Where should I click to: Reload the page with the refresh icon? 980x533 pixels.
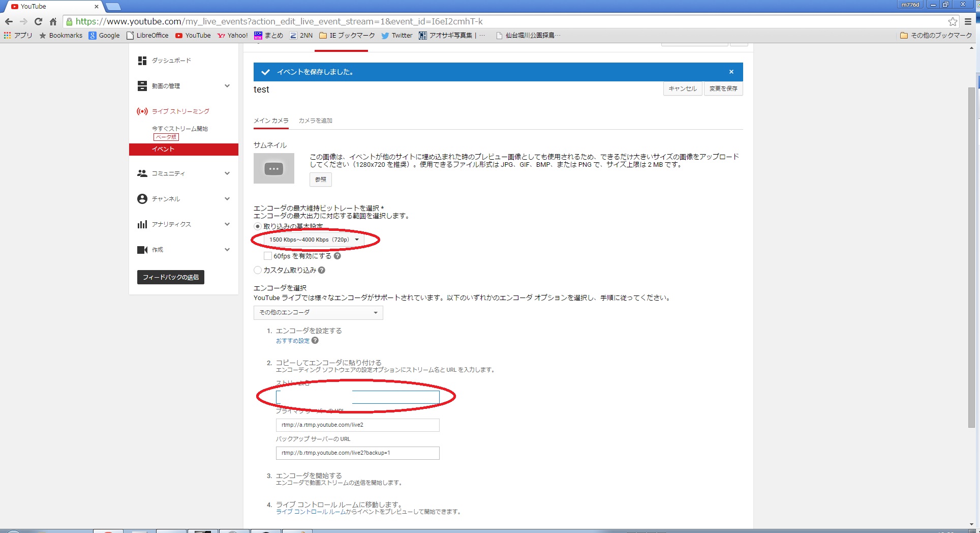pos(38,21)
